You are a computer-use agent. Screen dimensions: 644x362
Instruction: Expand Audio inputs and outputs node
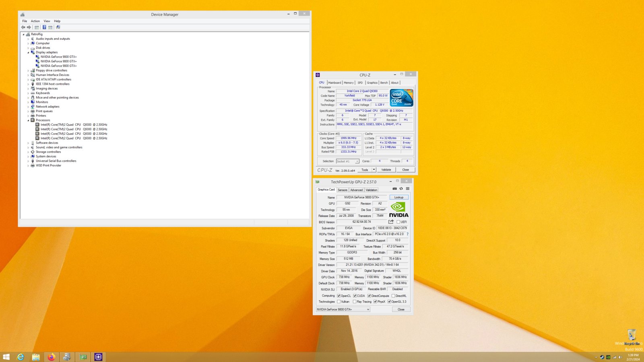28,39
